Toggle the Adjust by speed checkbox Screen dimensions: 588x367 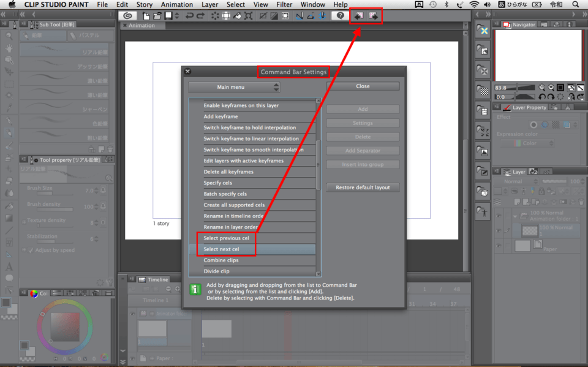pos(31,250)
